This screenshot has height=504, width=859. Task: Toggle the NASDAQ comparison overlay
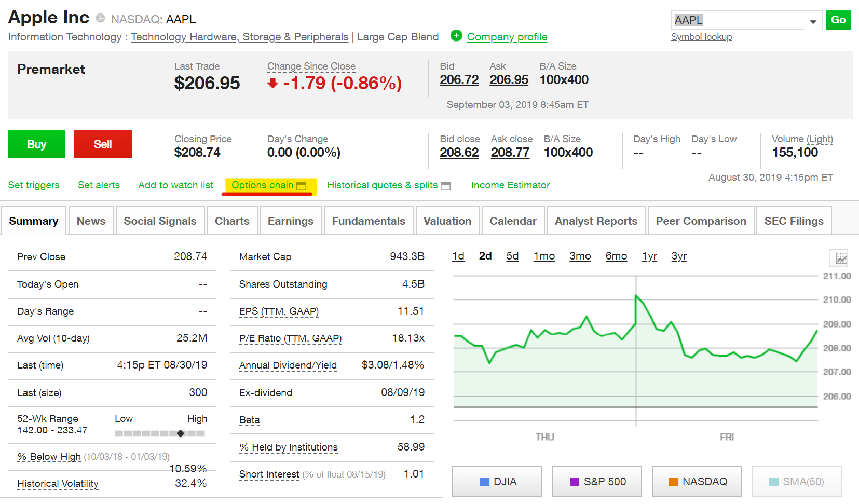click(x=697, y=481)
